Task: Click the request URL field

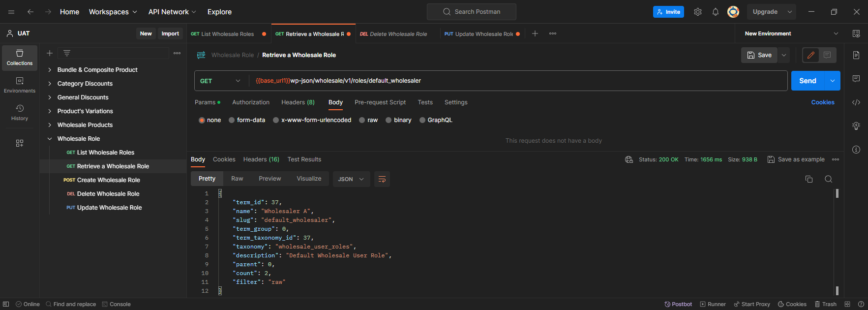Action: pyautogui.click(x=519, y=81)
